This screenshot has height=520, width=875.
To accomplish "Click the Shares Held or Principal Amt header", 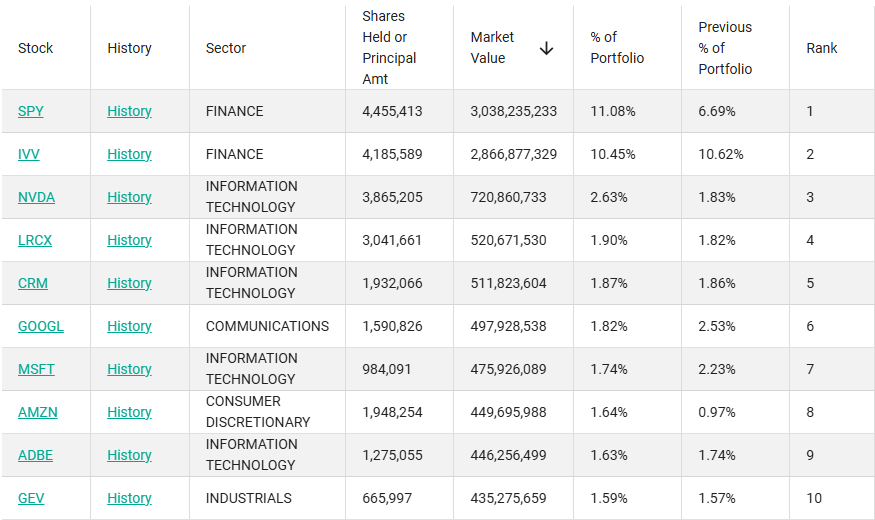I will click(x=389, y=48).
